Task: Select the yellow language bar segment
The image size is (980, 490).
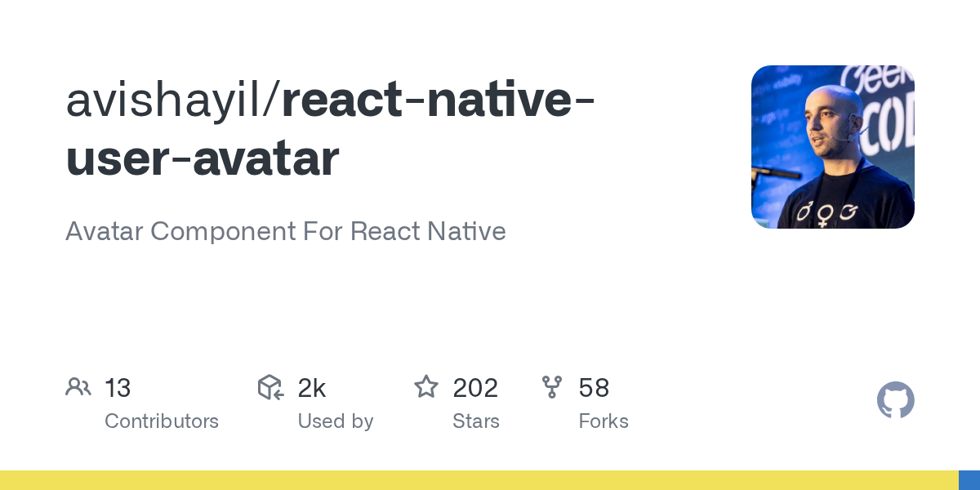Action: (x=479, y=480)
